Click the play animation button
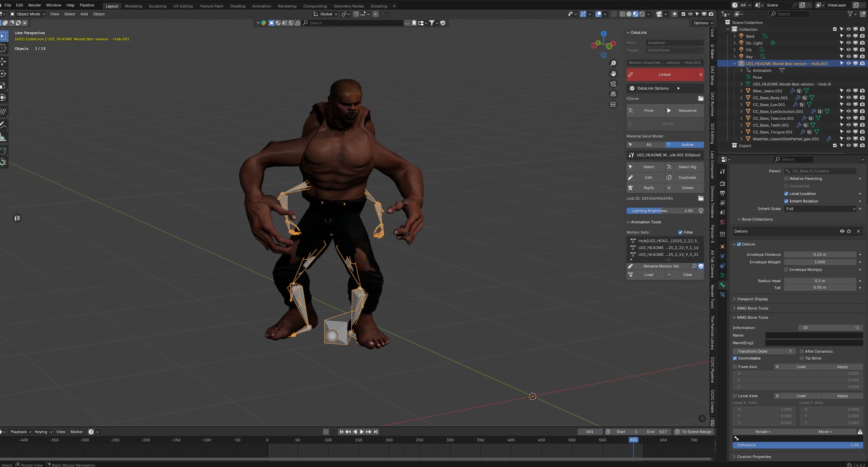The image size is (868, 467). click(361, 432)
